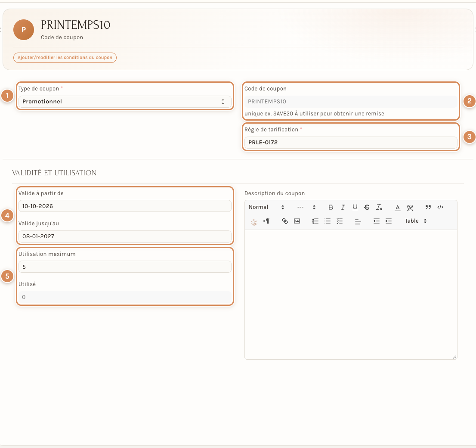
Task: Open the font size '---' dropdown
Action: click(x=306, y=207)
